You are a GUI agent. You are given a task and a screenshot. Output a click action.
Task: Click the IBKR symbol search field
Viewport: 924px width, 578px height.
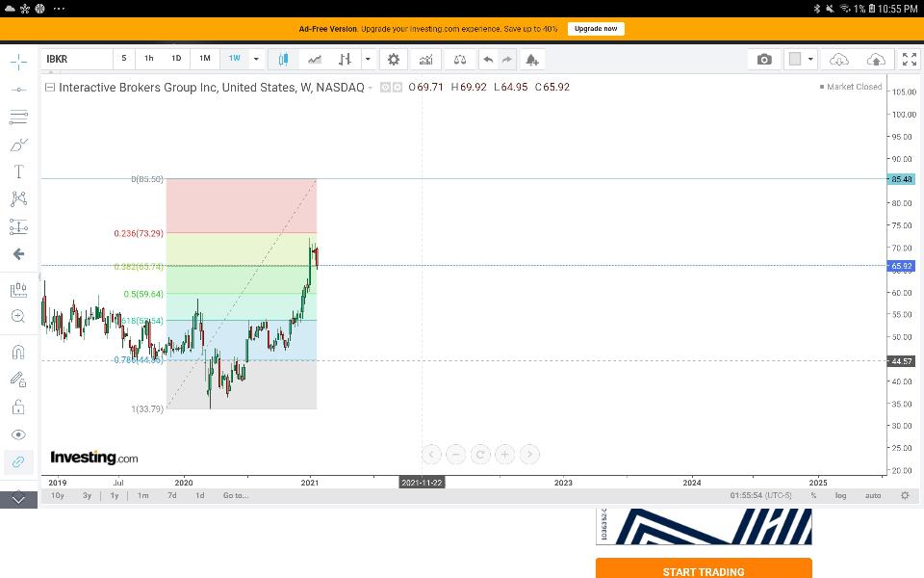click(77, 59)
